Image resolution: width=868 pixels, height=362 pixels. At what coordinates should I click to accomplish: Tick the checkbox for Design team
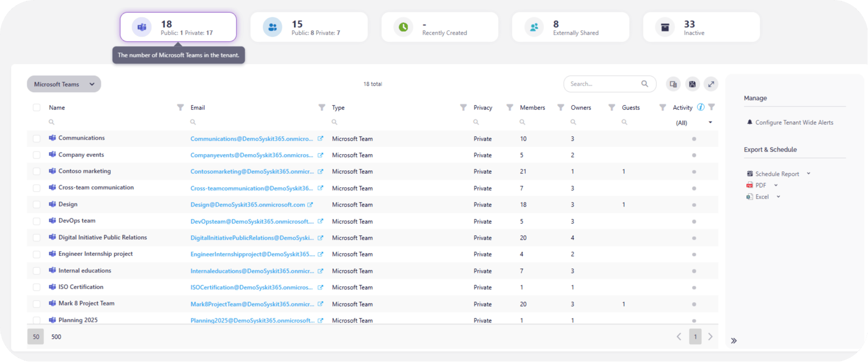pyautogui.click(x=37, y=205)
